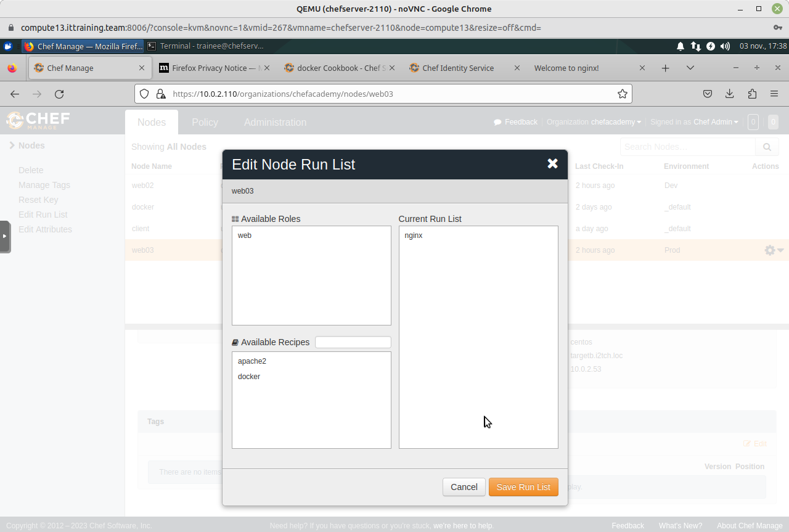Open the list all tabs dropdown

click(690, 68)
